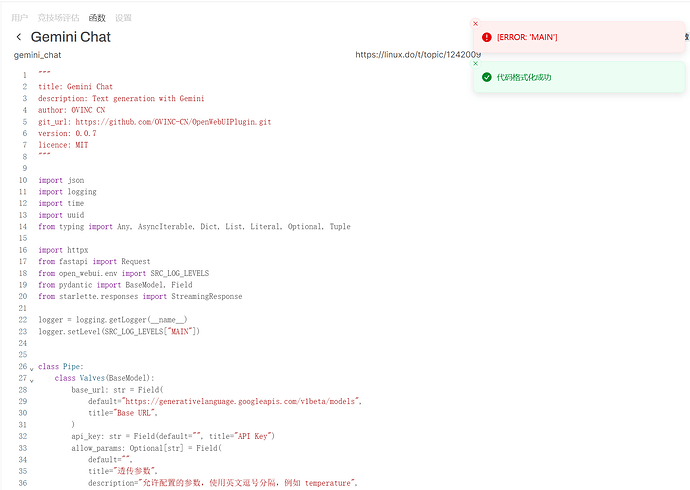Image resolution: width=690 pixels, height=490 pixels.
Task: Click the logger.setLevel line with "MAIN"
Action: pos(119,331)
